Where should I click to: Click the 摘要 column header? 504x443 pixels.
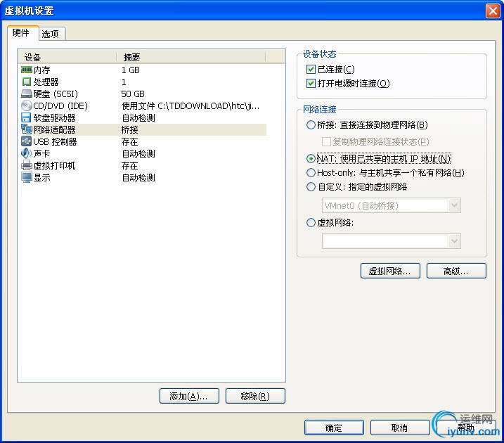pos(191,57)
